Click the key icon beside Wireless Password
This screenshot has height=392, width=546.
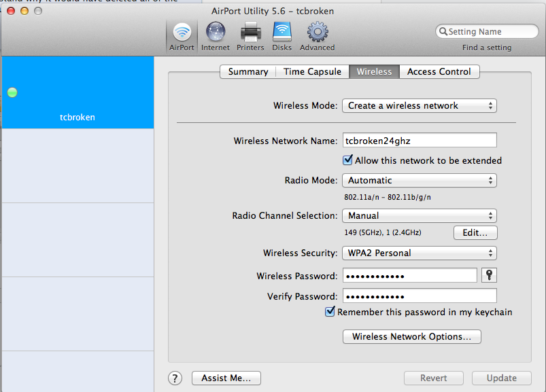pos(490,275)
